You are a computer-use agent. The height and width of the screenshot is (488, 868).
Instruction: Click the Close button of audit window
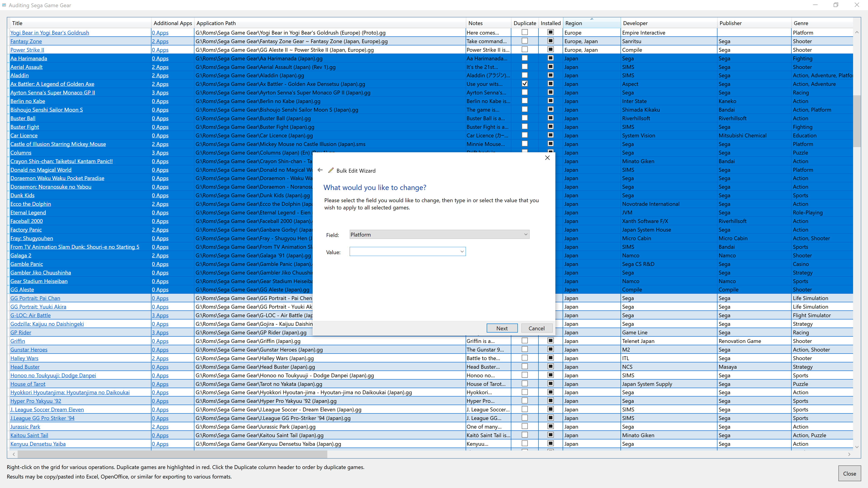pos(849,474)
